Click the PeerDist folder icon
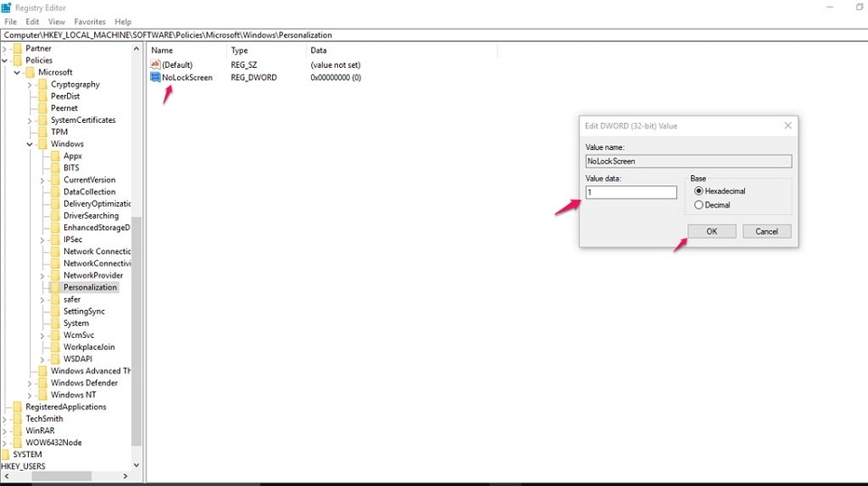Viewport: 868px width, 486px height. click(42, 96)
